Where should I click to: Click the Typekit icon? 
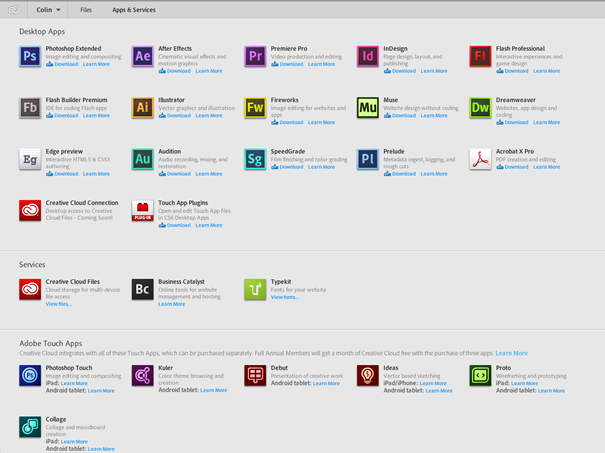point(255,289)
